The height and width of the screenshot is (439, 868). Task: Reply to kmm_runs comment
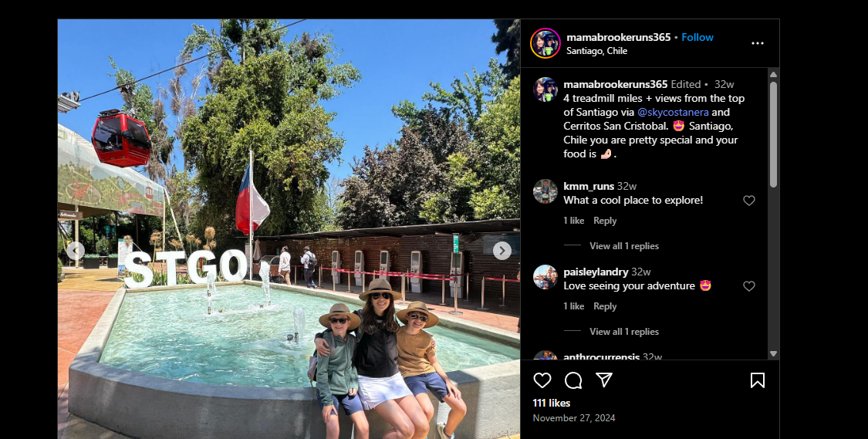pyautogui.click(x=604, y=221)
